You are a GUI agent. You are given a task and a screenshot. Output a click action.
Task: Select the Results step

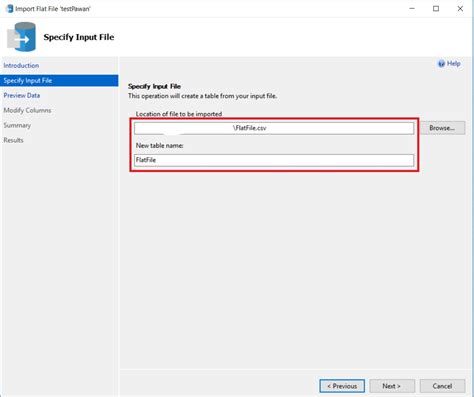point(13,140)
